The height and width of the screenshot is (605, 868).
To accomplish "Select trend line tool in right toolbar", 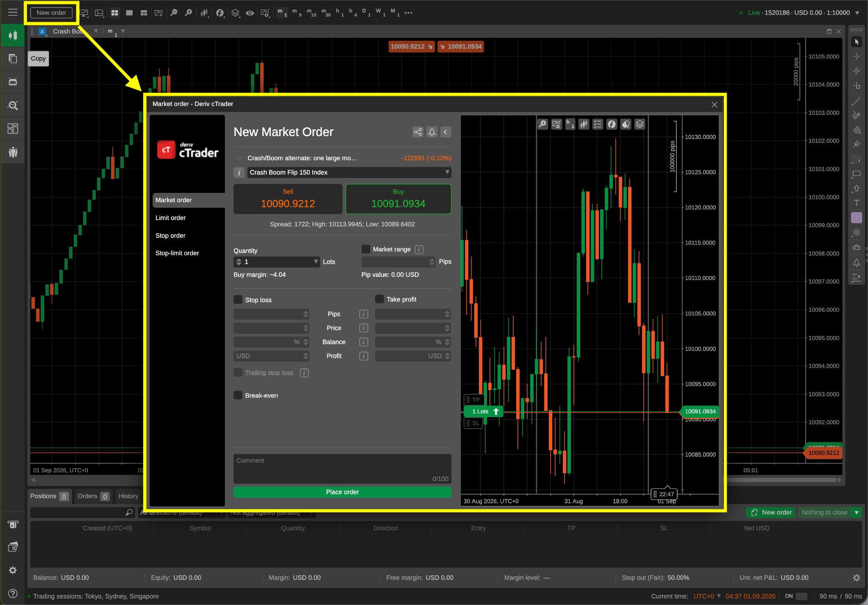I will 857,101.
